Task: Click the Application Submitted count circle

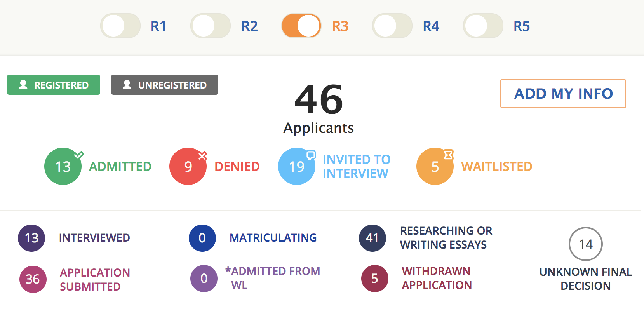Action: tap(33, 279)
